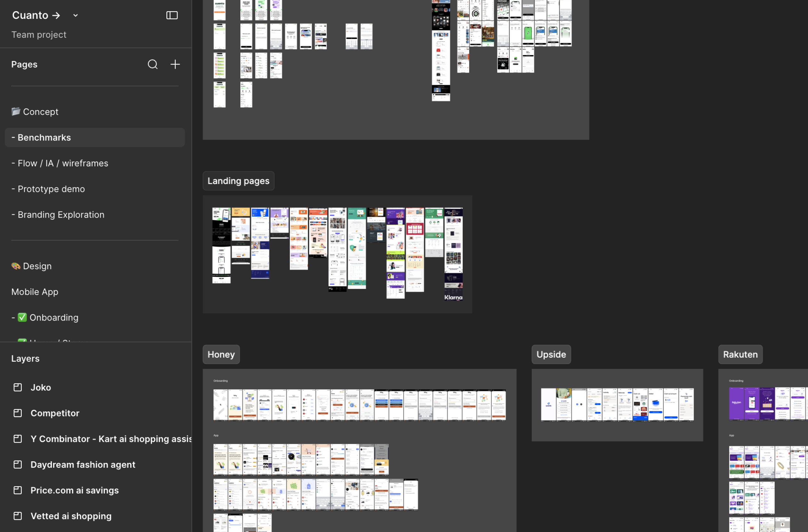This screenshot has width=808, height=532.
Task: Select the Upside app screens thumbnail row
Action: tap(617, 405)
